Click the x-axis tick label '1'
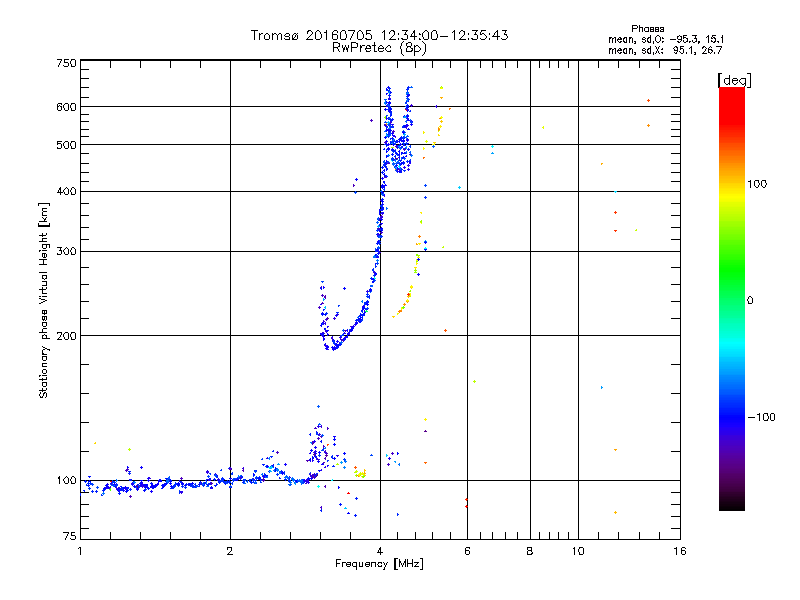Image resolution: width=800 pixels, height=600 pixels. coord(80,551)
